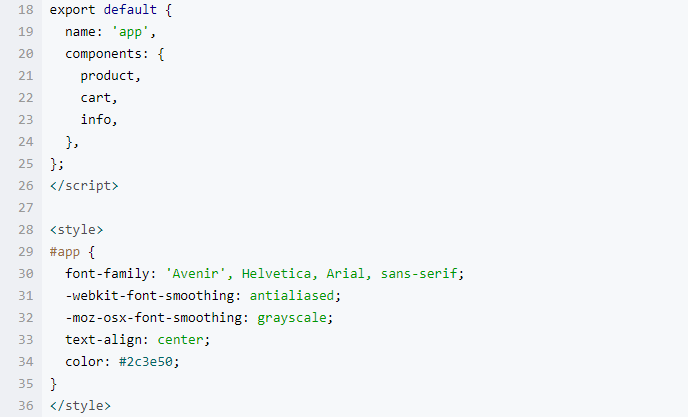Place cursor on 'components' property

coord(105,53)
